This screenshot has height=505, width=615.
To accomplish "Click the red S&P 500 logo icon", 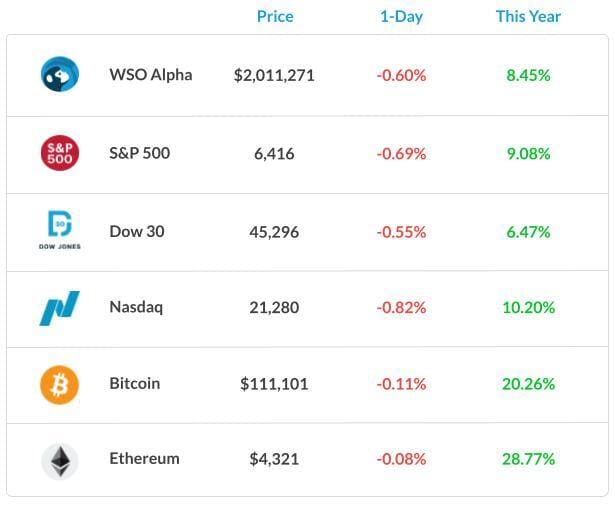I will tap(60, 153).
